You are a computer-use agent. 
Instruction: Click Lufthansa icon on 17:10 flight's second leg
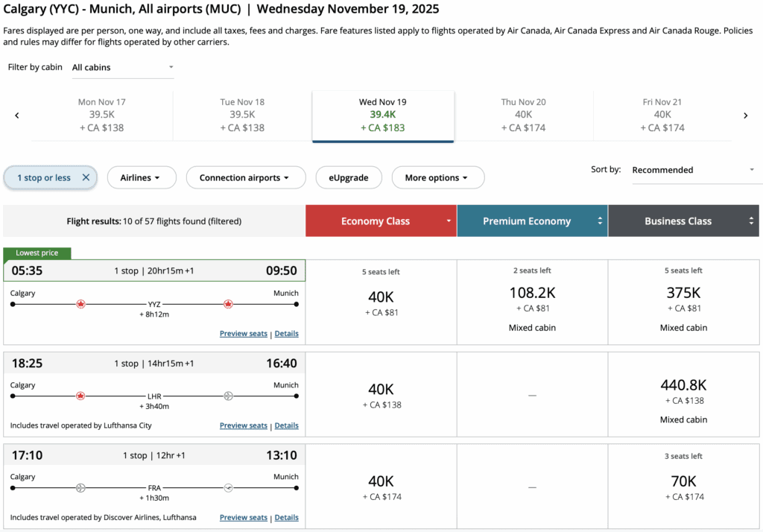tap(228, 488)
